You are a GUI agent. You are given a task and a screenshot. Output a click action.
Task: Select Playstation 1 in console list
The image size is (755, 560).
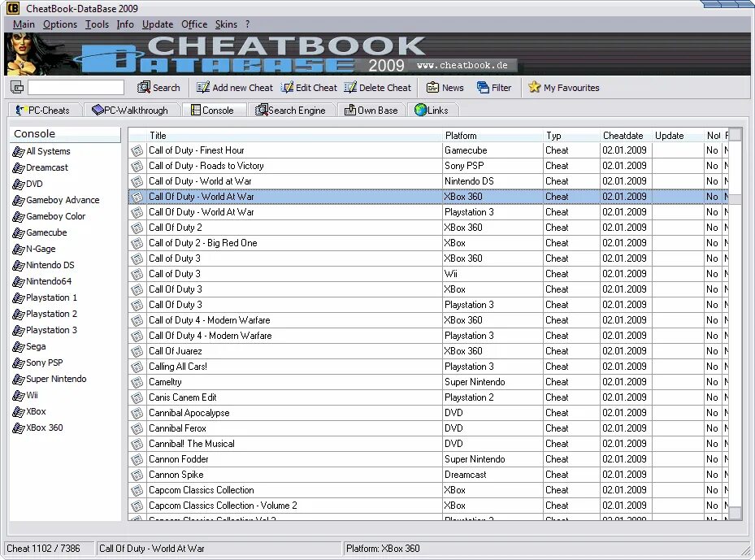point(45,297)
